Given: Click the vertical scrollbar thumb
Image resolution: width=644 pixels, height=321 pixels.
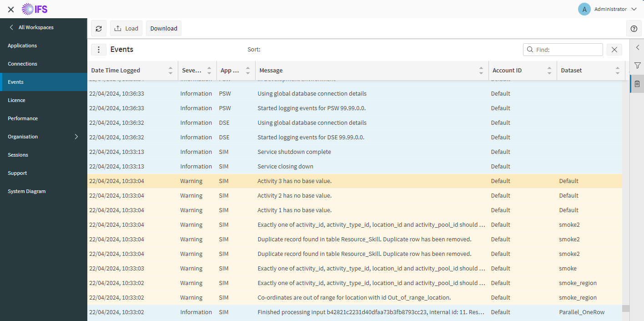Looking at the screenshot, I should (626, 308).
